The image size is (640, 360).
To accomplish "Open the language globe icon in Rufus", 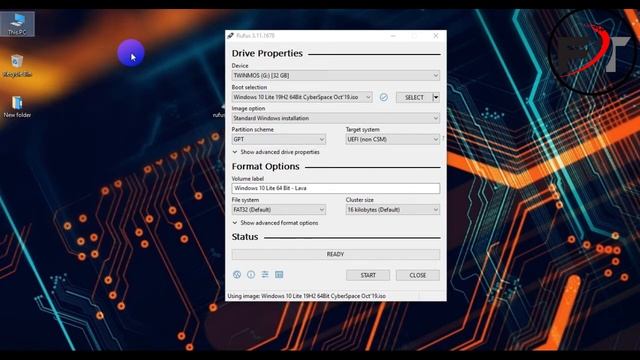I will click(237, 275).
